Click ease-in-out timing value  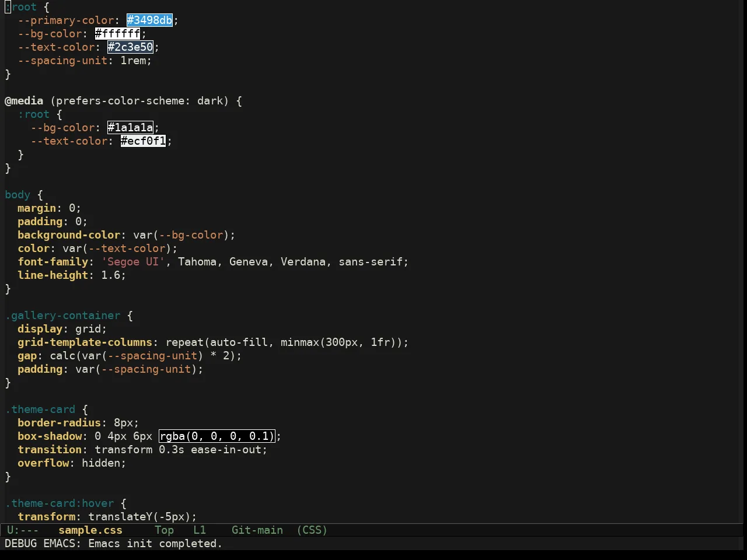coord(226,450)
